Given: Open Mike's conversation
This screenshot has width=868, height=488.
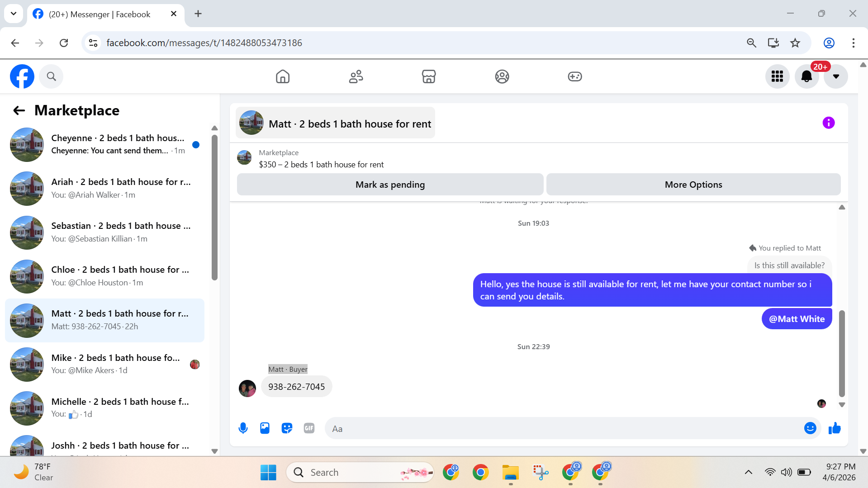Looking at the screenshot, I should pyautogui.click(x=105, y=364).
